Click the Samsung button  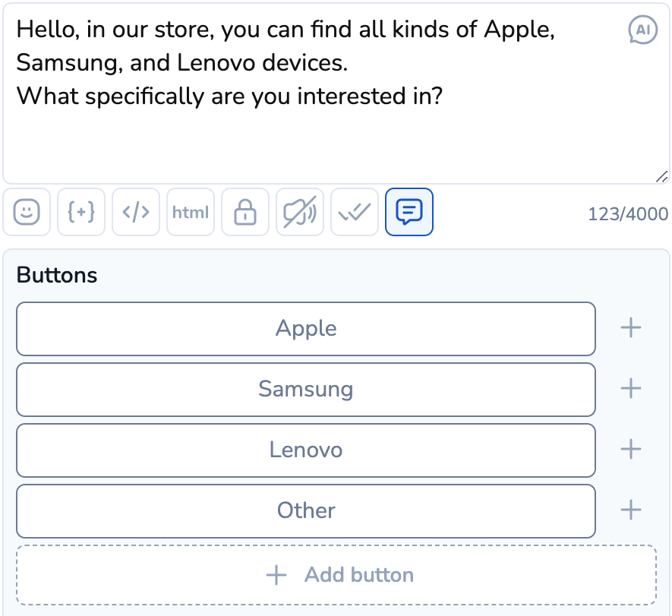[x=306, y=390]
